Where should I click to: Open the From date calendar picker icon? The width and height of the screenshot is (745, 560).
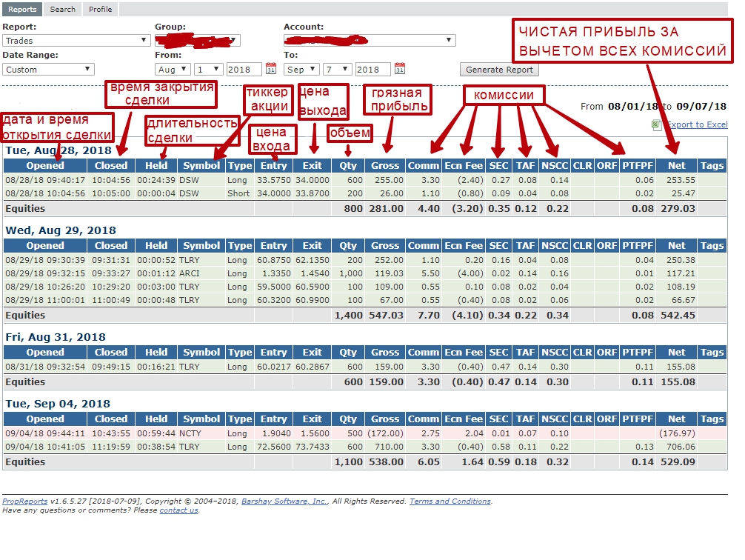coord(271,69)
